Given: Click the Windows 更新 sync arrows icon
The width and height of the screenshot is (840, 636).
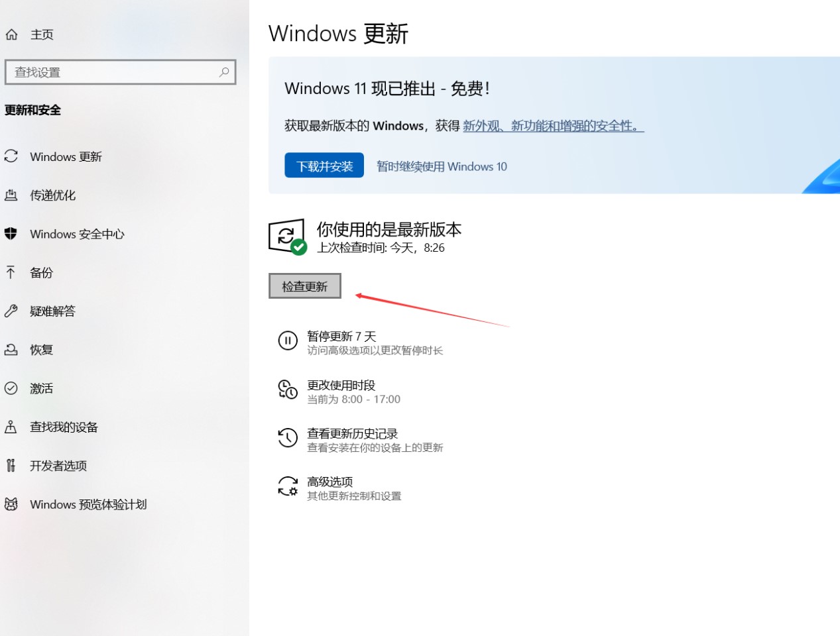Looking at the screenshot, I should tap(11, 156).
